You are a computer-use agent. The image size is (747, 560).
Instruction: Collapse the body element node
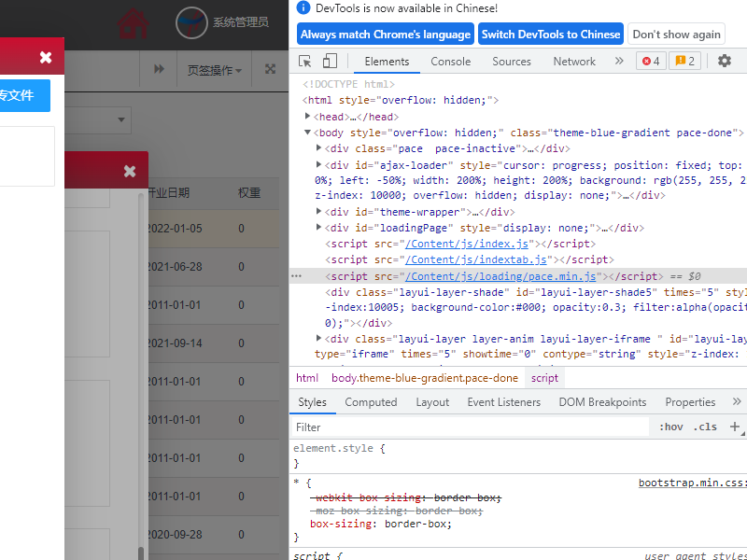pyautogui.click(x=308, y=133)
